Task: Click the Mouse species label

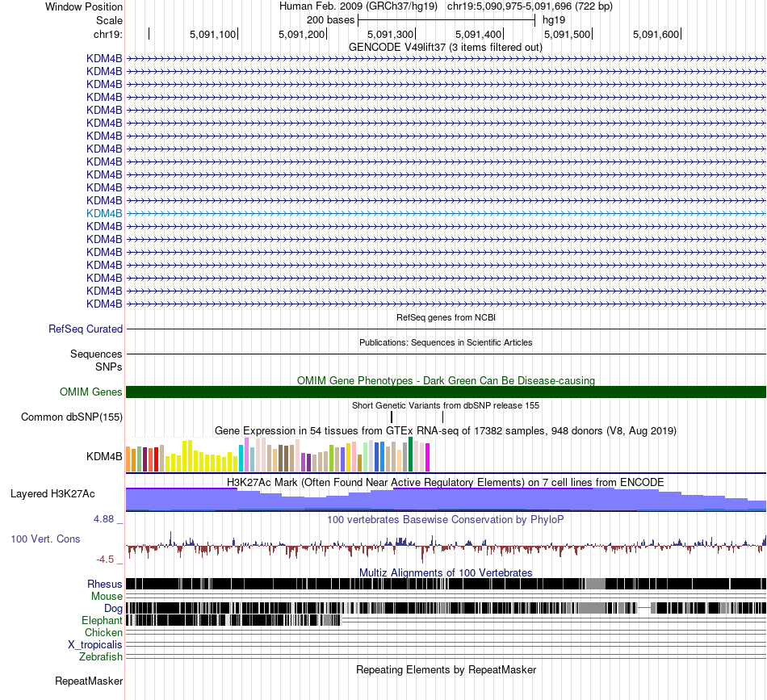Action: [x=107, y=597]
